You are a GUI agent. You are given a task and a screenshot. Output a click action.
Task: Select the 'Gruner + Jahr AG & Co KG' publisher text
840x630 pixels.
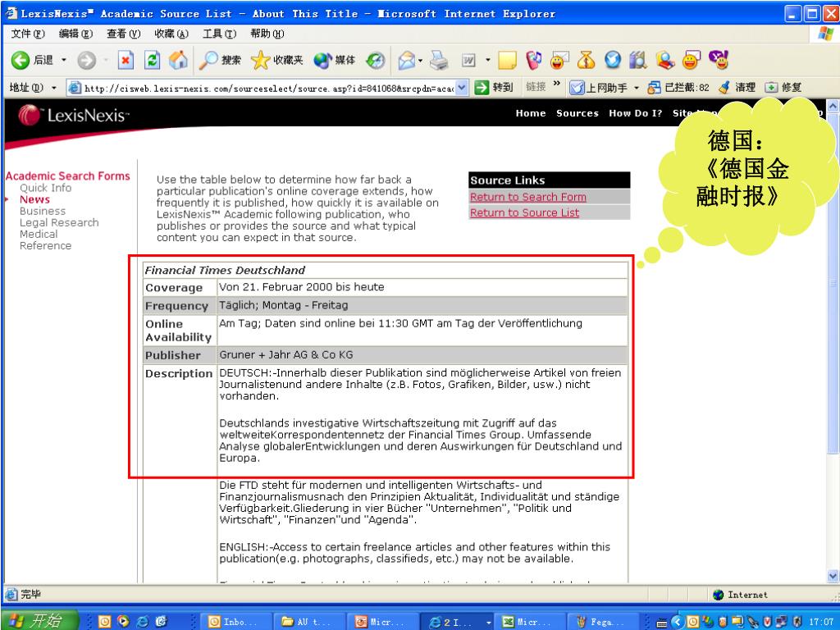coord(286,354)
